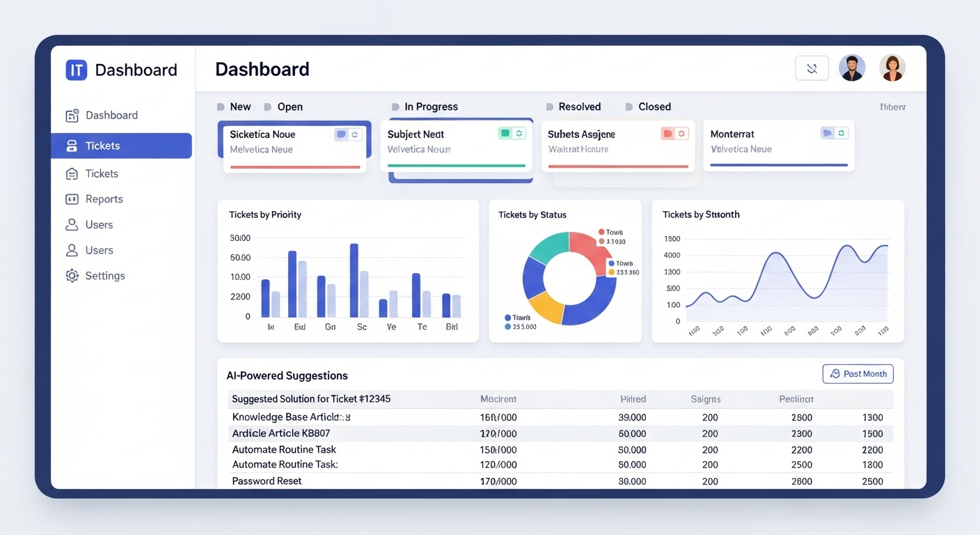Select the Password Reset suggestion row
980x535 pixels.
[x=267, y=481]
